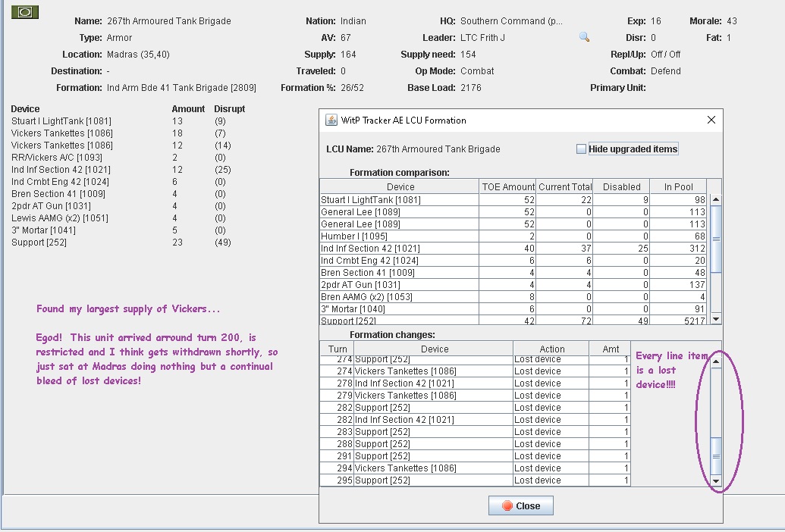Click up arrow of Formation comparison scrollbar
The width and height of the screenshot is (785, 532).
pyautogui.click(x=716, y=199)
